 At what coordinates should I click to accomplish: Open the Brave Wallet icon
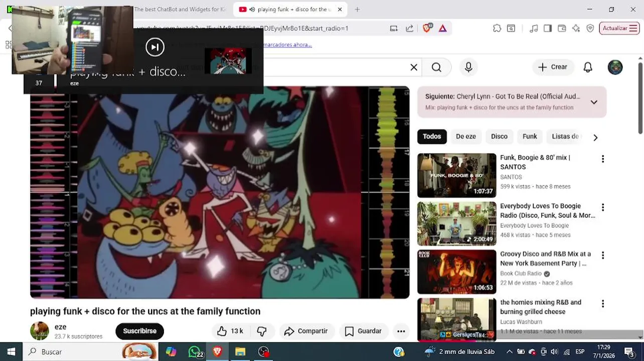pyautogui.click(x=562, y=28)
